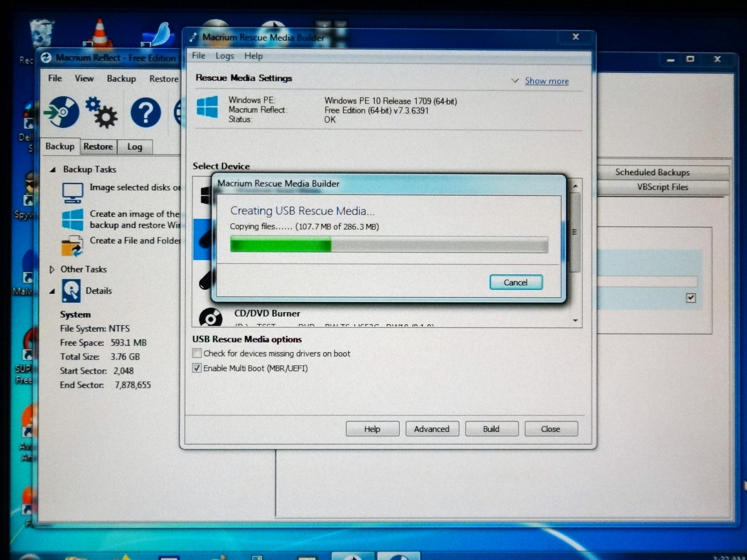The height and width of the screenshot is (560, 747).
Task: Click Windows PE logo in Rescue Media Settings
Action: tap(207, 107)
